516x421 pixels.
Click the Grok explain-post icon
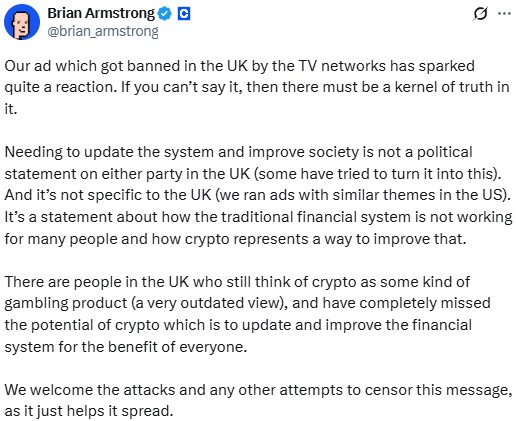[x=480, y=14]
